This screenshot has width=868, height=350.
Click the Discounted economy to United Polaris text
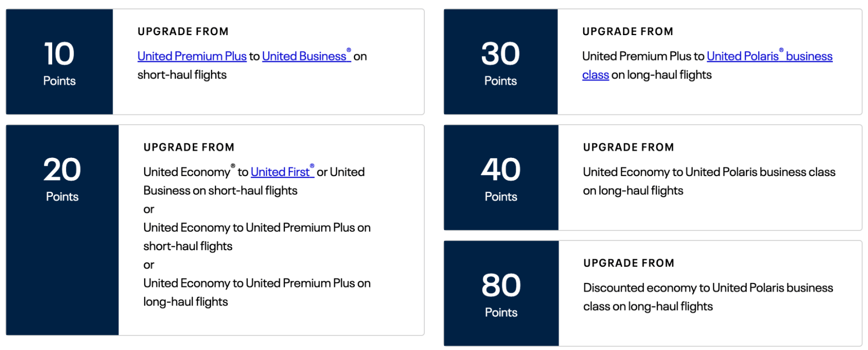pos(708,288)
